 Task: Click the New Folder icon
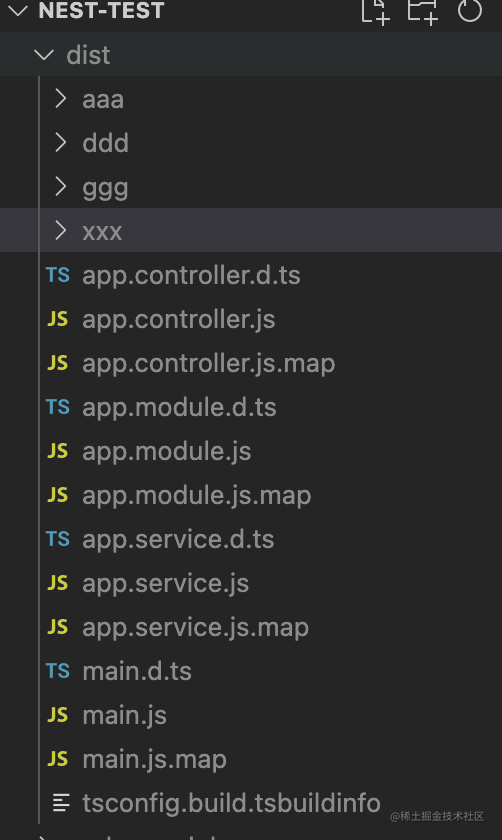423,11
